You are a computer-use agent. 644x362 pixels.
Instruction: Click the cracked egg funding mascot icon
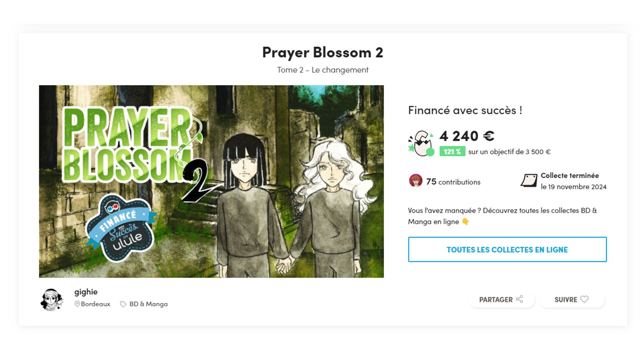click(x=421, y=143)
